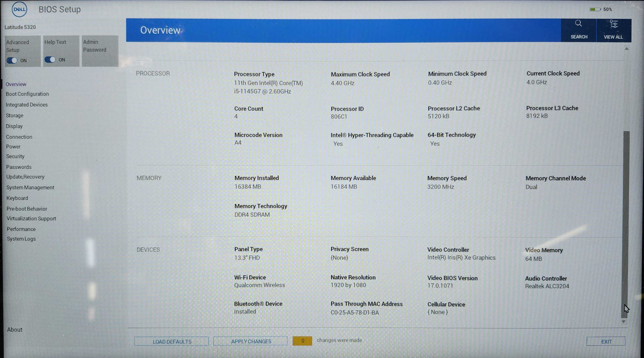Viewport: 644px width, 358px height.
Task: Click the vertical scrollbar thumb
Action: [626, 225]
